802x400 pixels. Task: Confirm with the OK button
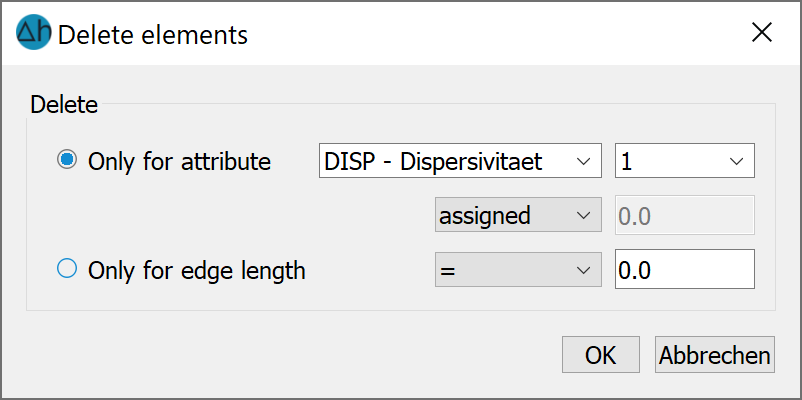(600, 354)
